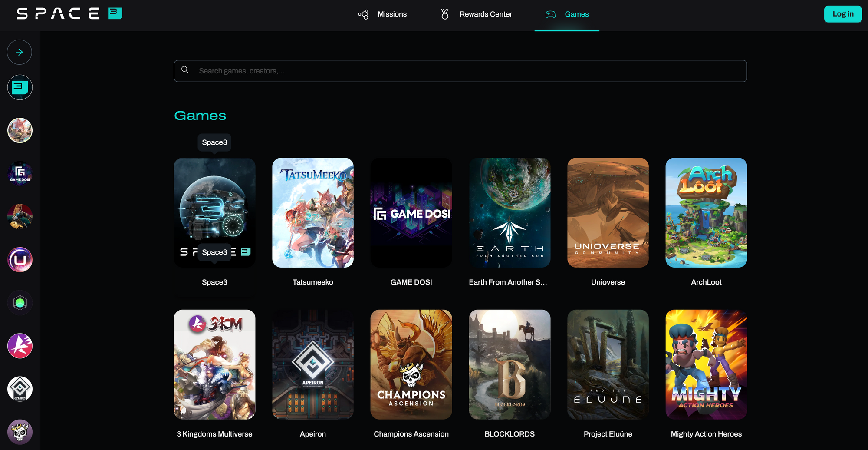The image size is (868, 450).
Task: Click the search magnifier icon
Action: tap(185, 69)
